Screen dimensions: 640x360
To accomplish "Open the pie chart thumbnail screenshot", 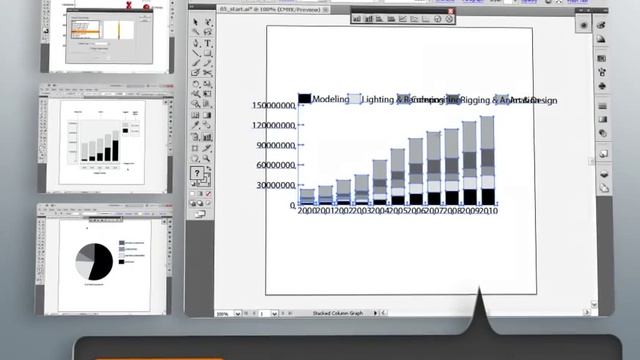I will pyautogui.click(x=103, y=259).
